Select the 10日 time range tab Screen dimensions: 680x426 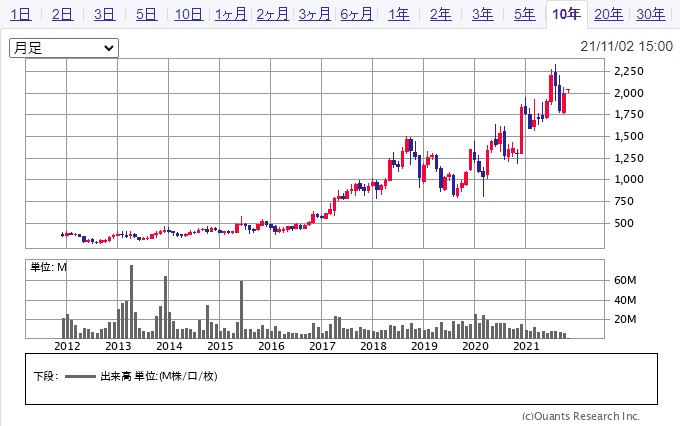(x=188, y=14)
